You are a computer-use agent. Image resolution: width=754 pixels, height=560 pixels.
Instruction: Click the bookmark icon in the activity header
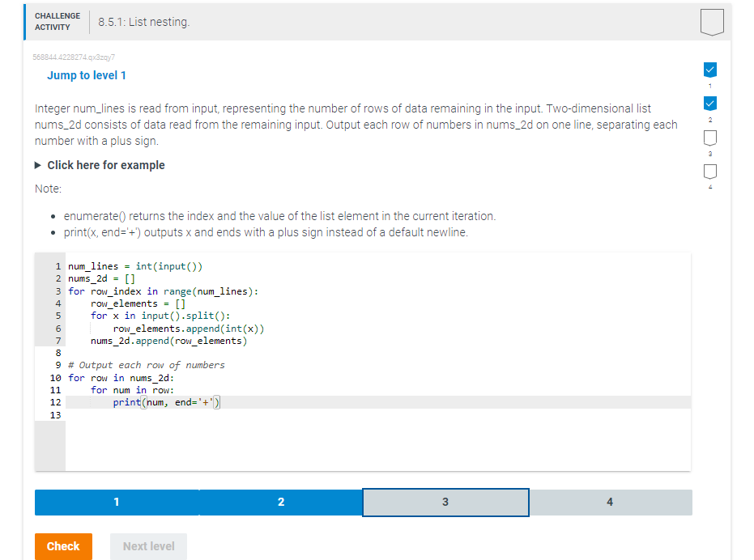point(712,22)
